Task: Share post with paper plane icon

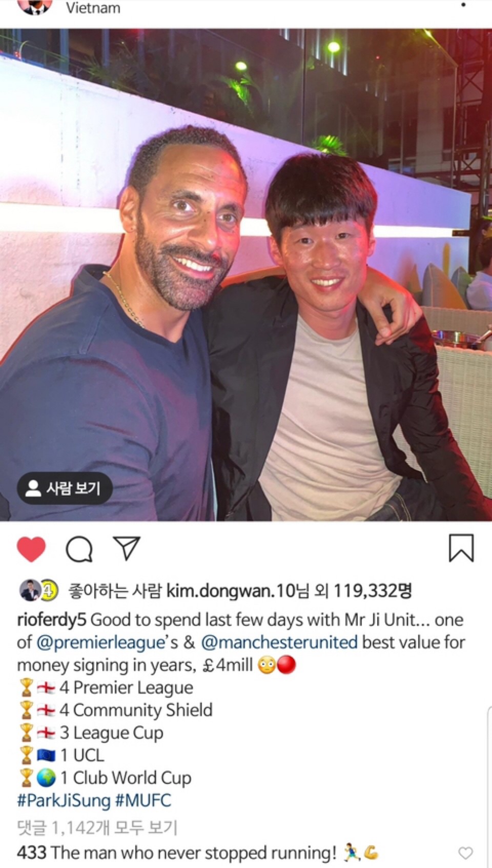Action: pos(126,548)
